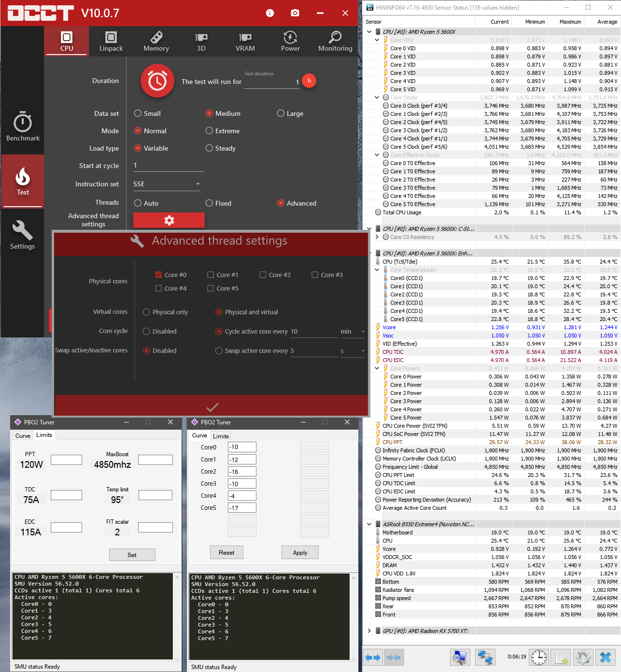The width and height of the screenshot is (621, 672).
Task: Expand Core C0 Residency in HWiNFO
Action: [x=377, y=237]
